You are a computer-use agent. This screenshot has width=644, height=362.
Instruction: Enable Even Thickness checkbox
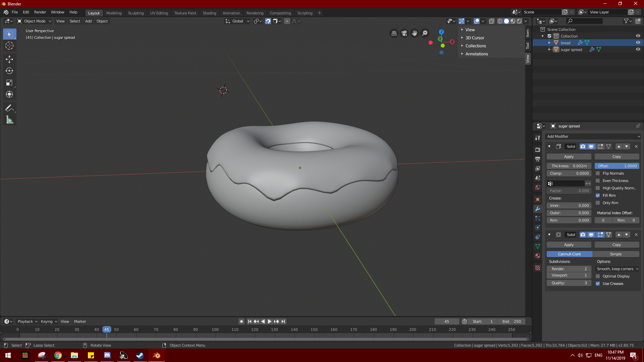tap(598, 181)
